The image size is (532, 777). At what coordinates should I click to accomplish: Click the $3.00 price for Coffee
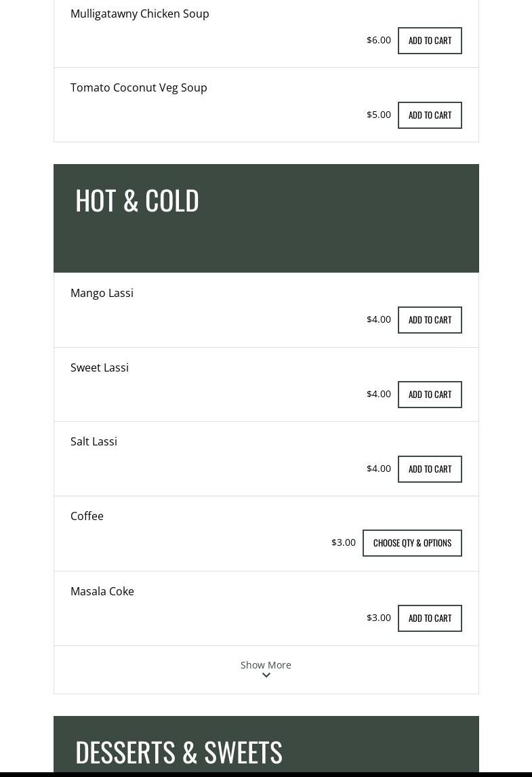tap(344, 542)
